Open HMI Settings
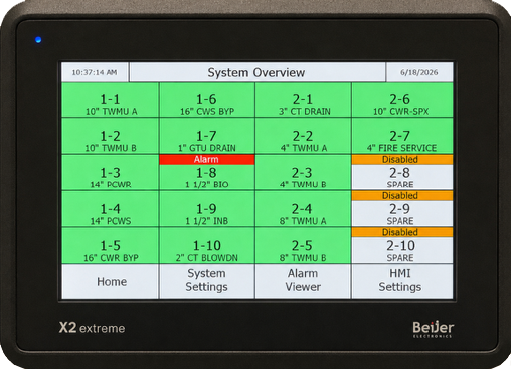The image size is (511, 369). pos(402,282)
